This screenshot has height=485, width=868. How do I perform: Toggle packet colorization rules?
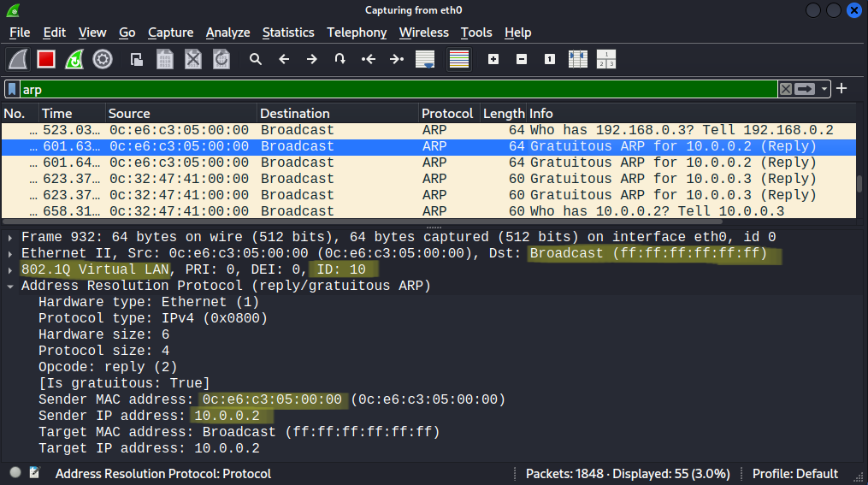[x=459, y=59]
